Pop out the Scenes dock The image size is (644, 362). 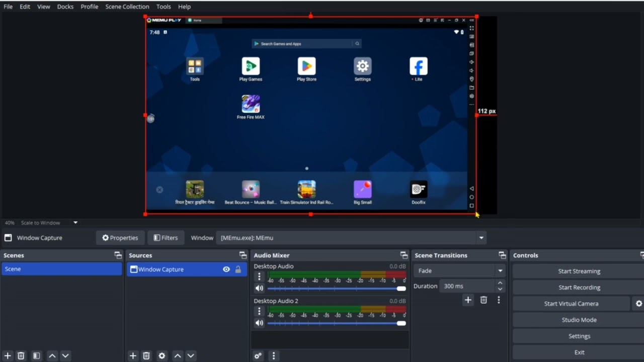click(x=118, y=255)
